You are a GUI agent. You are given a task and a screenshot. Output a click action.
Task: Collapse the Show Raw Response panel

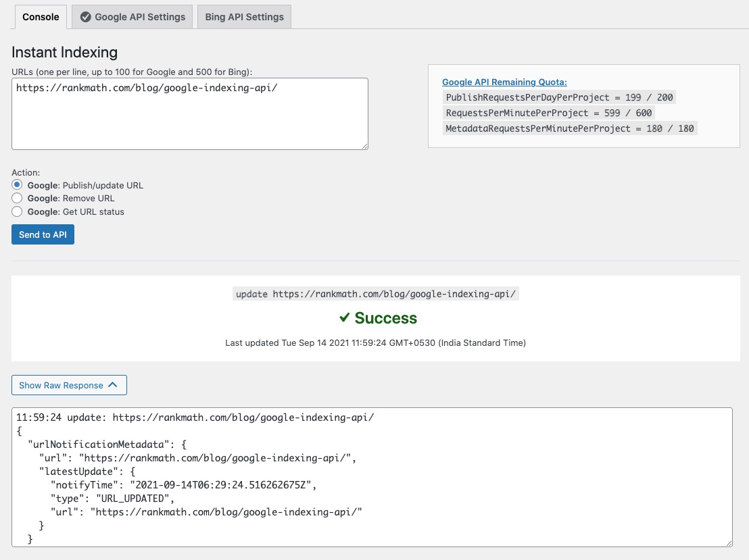(69, 385)
